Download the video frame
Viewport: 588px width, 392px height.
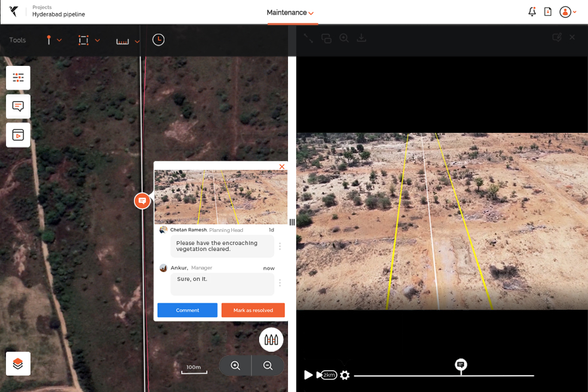362,38
